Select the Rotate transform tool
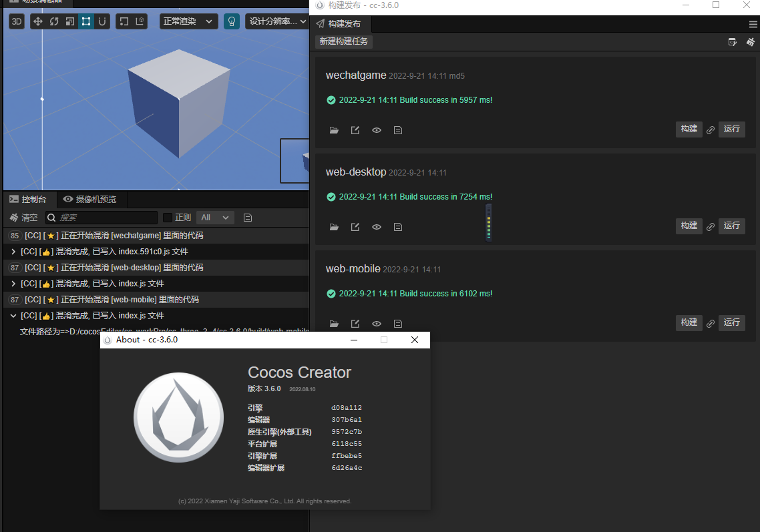 pyautogui.click(x=54, y=21)
